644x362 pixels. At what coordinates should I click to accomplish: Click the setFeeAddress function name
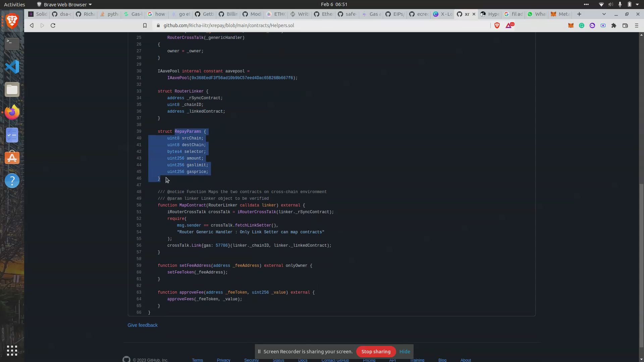point(195,265)
